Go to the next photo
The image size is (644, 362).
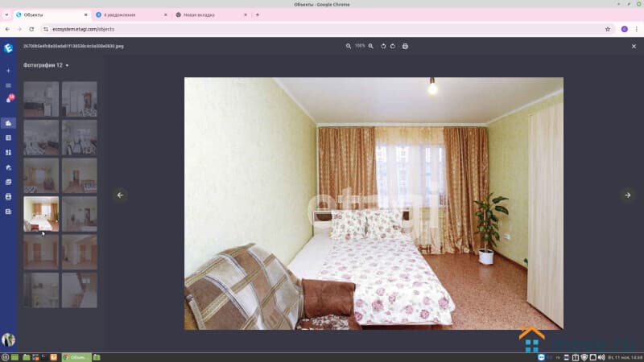[628, 195]
